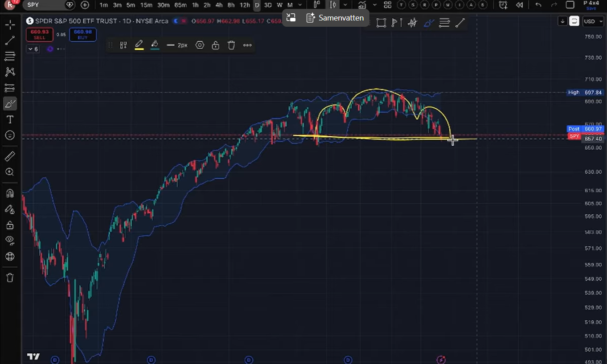607x364 pixels.
Task: Collapse the indicator legend showing 6
Action: (33, 49)
